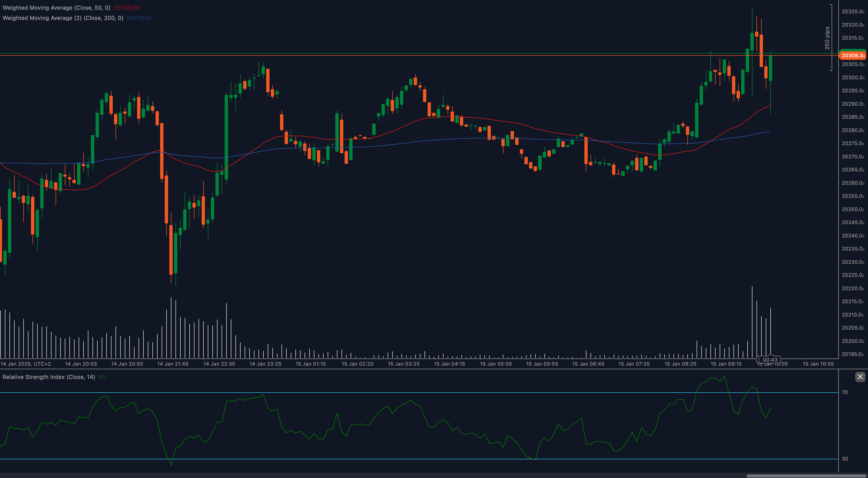
Task: Click the 20325.00 price axis label
Action: 853,12
